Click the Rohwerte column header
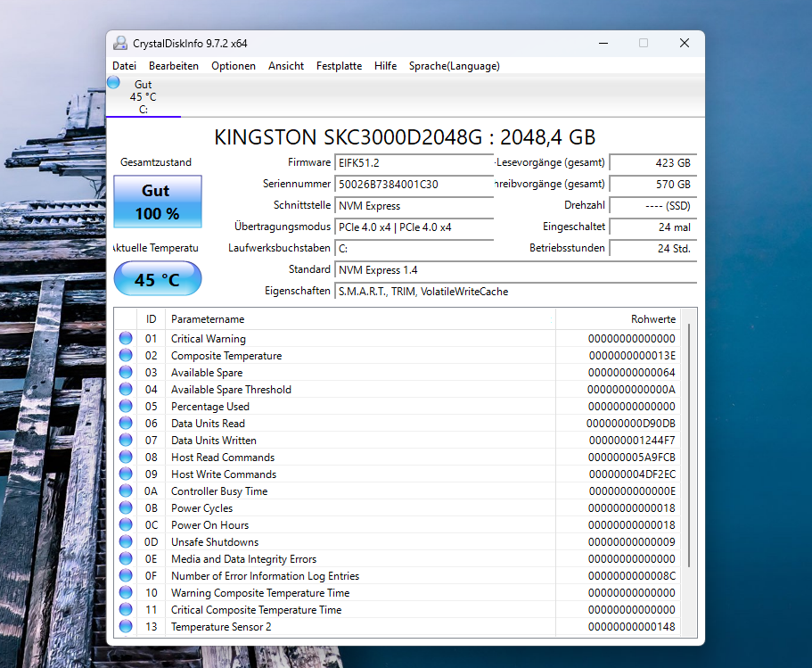812x668 pixels. click(619, 319)
